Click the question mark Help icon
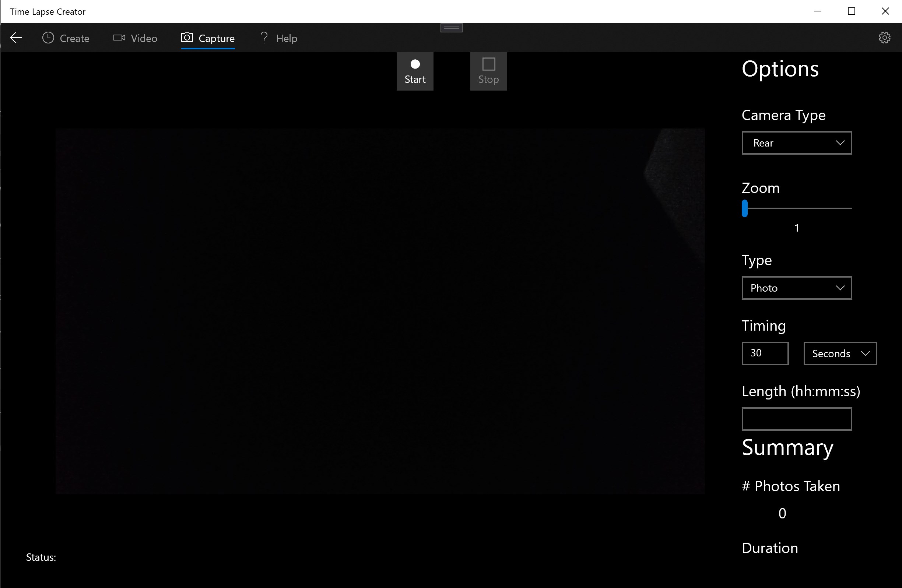 (x=264, y=38)
